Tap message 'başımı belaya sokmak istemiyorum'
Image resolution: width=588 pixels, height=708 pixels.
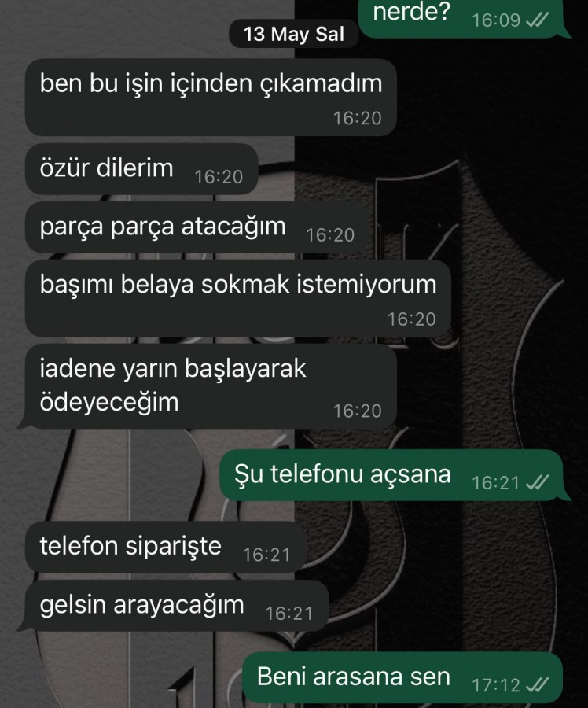coord(238,298)
